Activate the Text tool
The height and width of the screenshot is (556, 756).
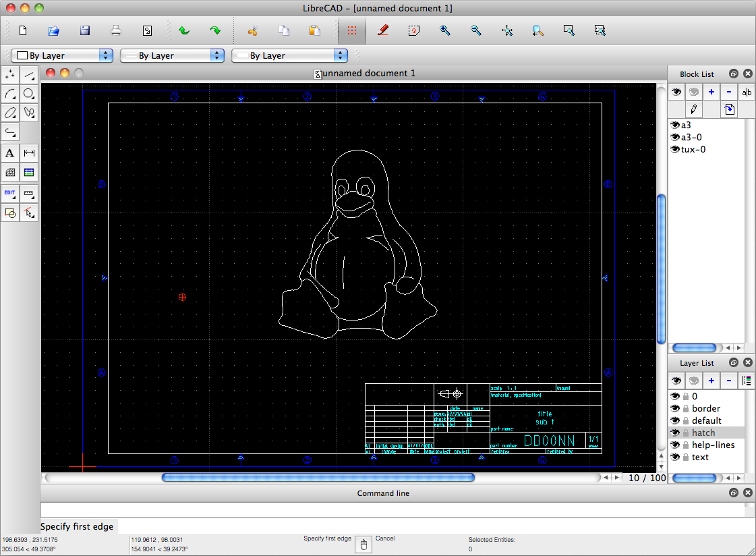pos(10,153)
